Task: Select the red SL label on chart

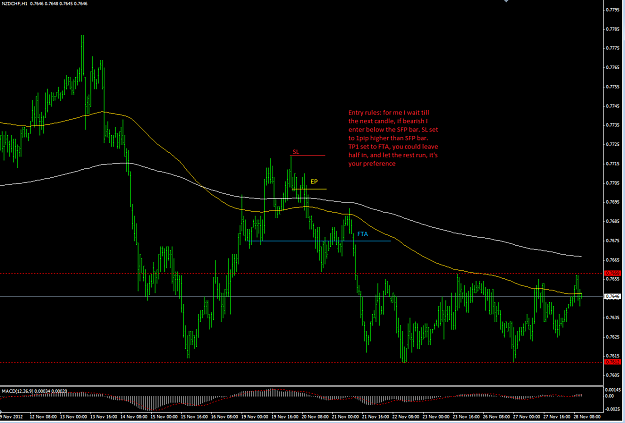Action: (295, 151)
